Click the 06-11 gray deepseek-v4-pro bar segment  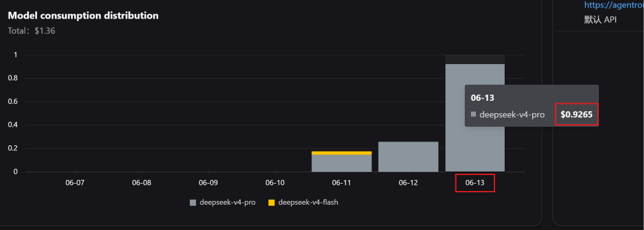click(342, 163)
